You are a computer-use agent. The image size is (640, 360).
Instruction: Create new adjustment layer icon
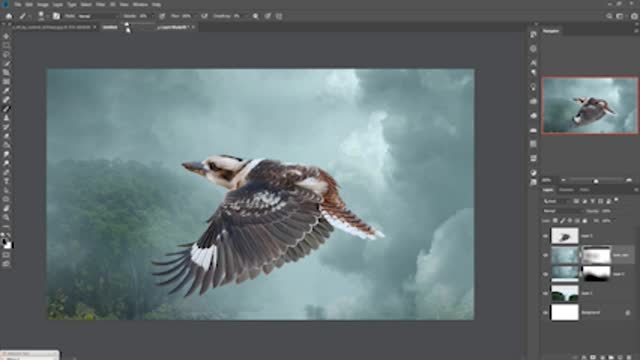pos(602,358)
